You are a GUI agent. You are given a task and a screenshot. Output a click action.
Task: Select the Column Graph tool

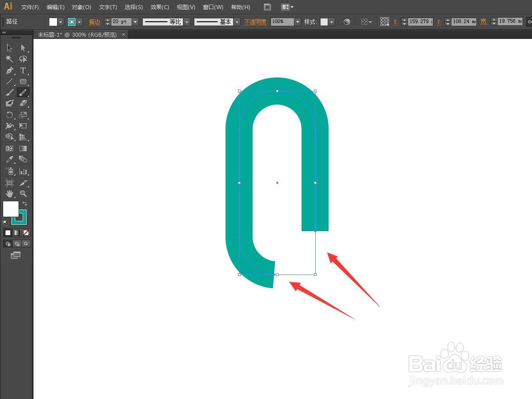click(23, 171)
